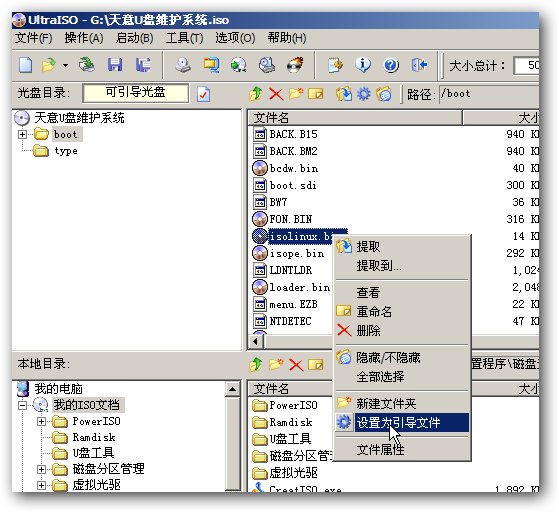Select the bcdw.bin file
Screen dimensions: 559x512
click(294, 168)
